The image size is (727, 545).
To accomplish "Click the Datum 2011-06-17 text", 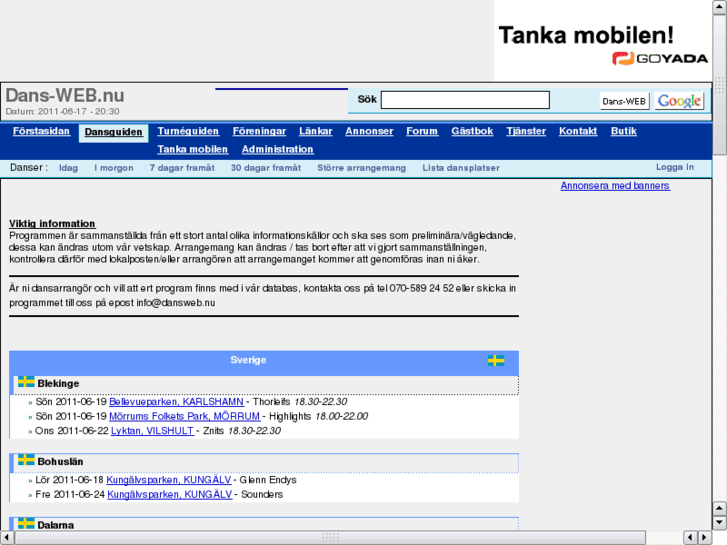I will pyautogui.click(x=62, y=111).
